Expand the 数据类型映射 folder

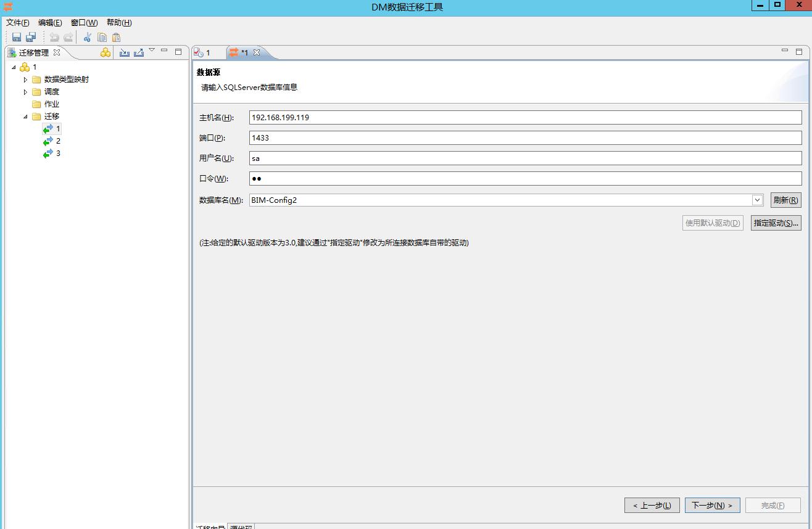[25, 80]
